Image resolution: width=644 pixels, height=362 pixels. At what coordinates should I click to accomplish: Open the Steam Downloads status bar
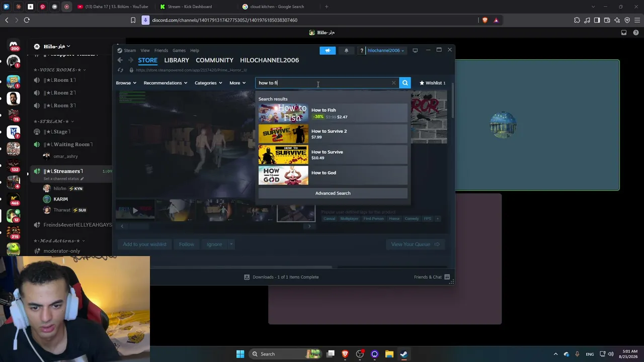[x=281, y=277]
